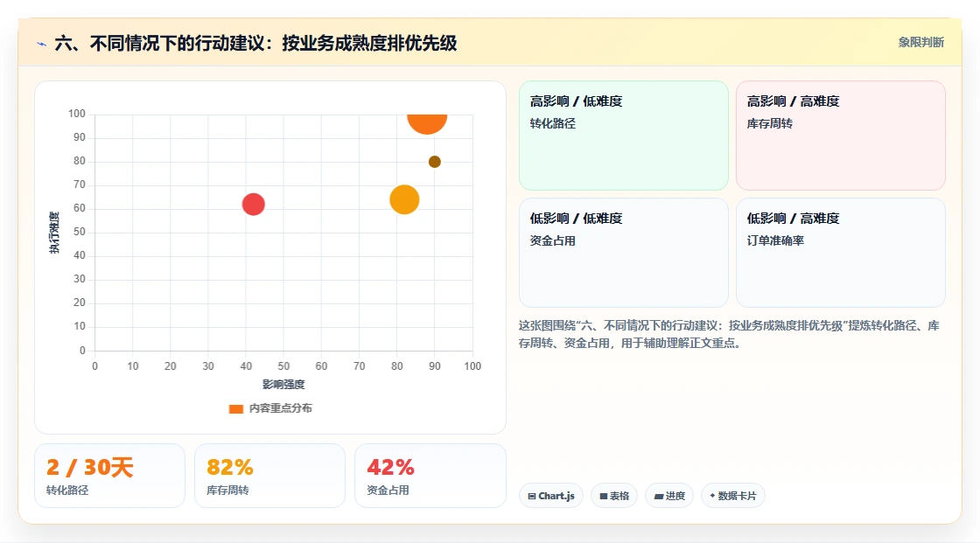Click the 转化路径 text in green card
Screen dimensions: 980x543
552,123
